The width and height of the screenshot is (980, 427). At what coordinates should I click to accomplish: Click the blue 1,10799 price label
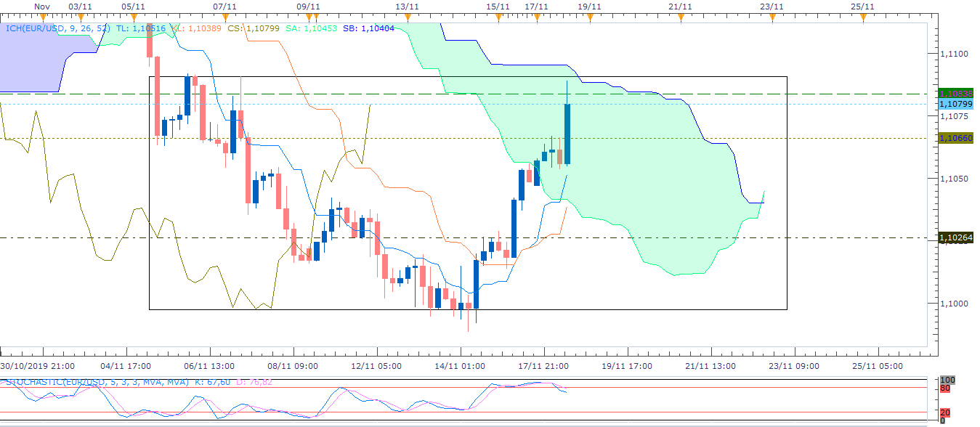click(956, 104)
